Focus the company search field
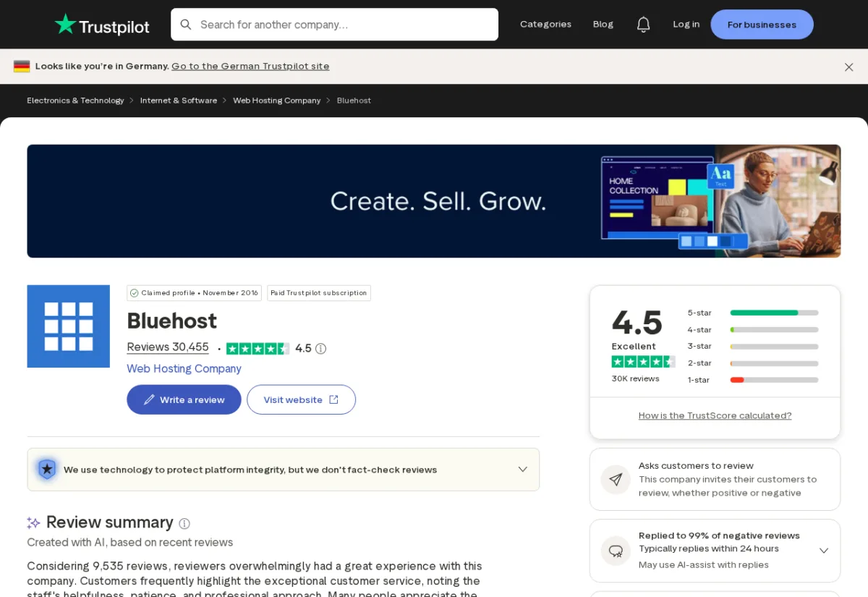The height and width of the screenshot is (597, 868). click(x=334, y=25)
